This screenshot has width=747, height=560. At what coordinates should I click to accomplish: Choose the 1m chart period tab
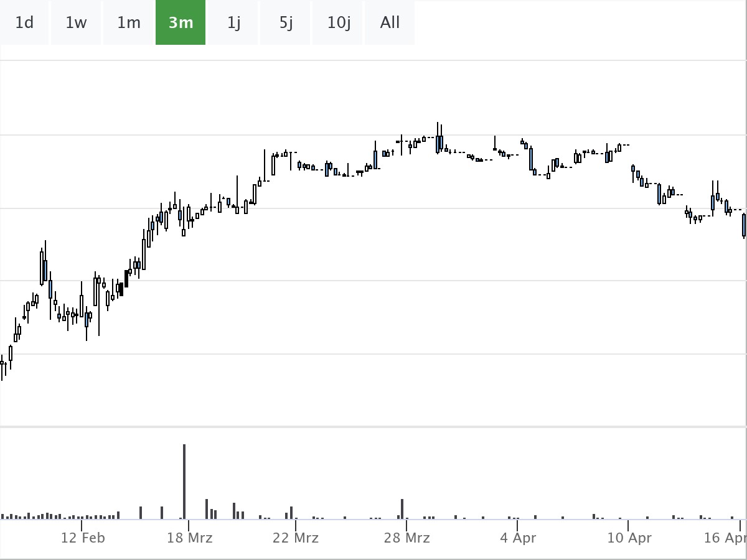[x=129, y=23]
